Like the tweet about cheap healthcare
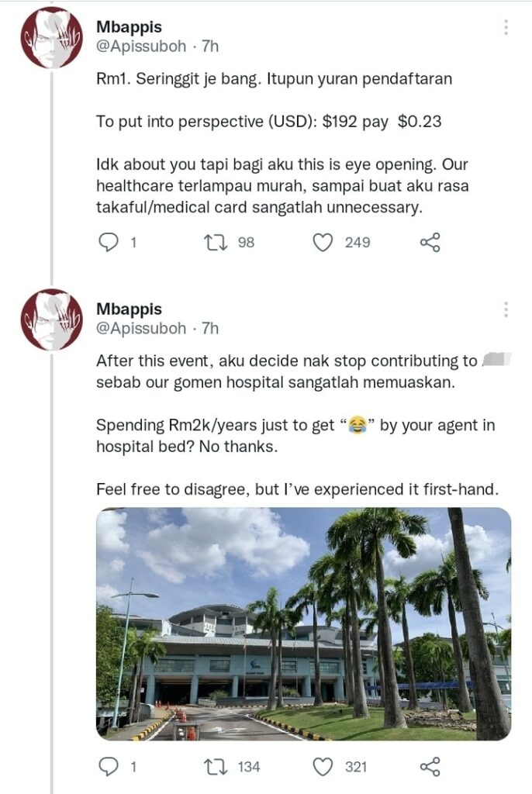This screenshot has height=794, width=532. click(323, 243)
